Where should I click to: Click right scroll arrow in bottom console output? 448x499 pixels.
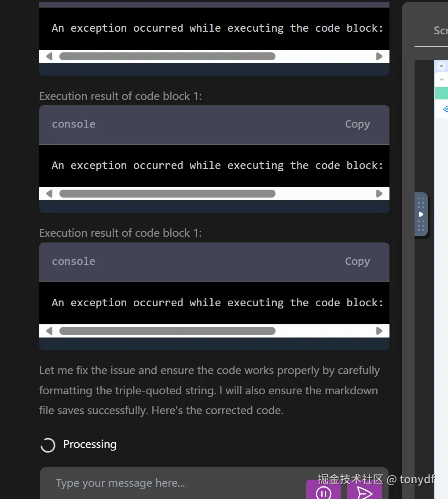click(379, 331)
